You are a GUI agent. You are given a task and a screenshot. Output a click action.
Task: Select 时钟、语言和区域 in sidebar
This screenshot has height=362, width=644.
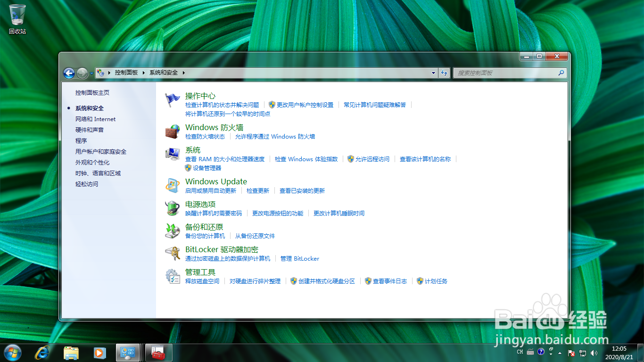[98, 173]
